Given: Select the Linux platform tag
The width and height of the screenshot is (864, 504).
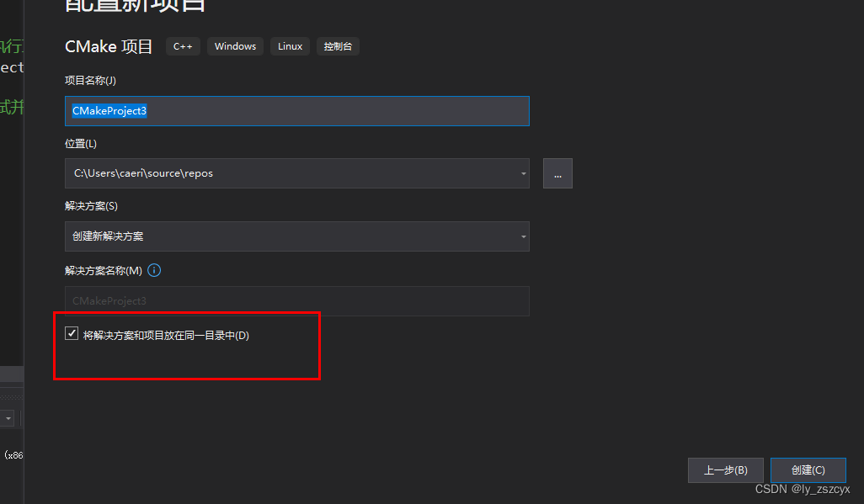Looking at the screenshot, I should coord(290,46).
